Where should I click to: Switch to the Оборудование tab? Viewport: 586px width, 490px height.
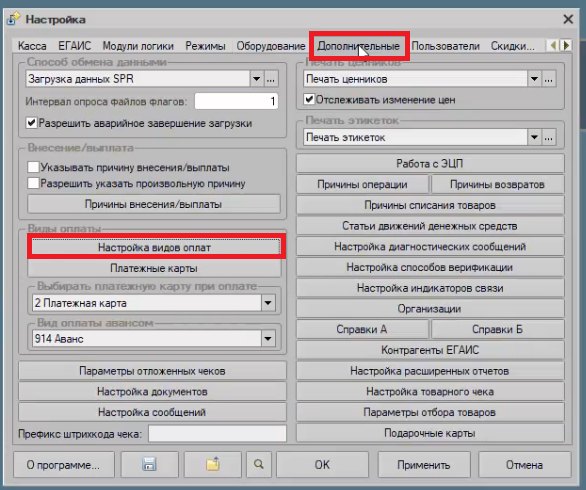point(271,46)
